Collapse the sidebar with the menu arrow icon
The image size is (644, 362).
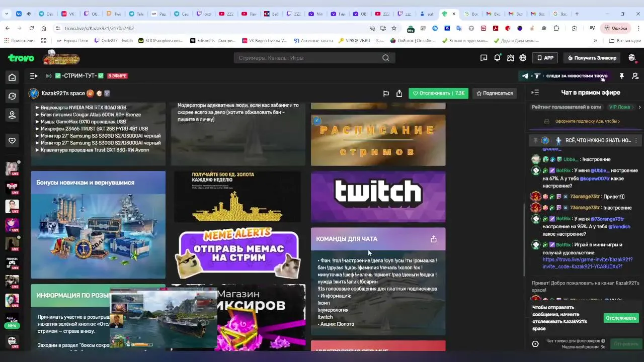[34, 76]
